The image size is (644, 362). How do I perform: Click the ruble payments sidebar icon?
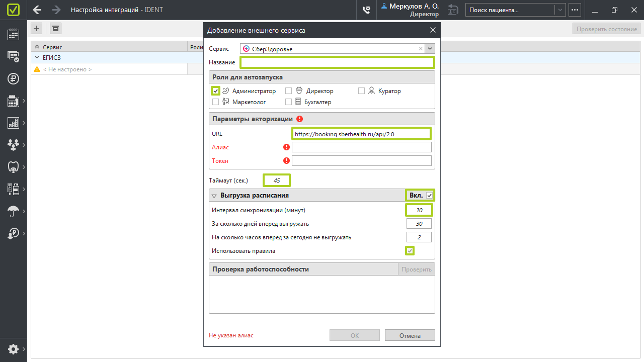[13, 78]
